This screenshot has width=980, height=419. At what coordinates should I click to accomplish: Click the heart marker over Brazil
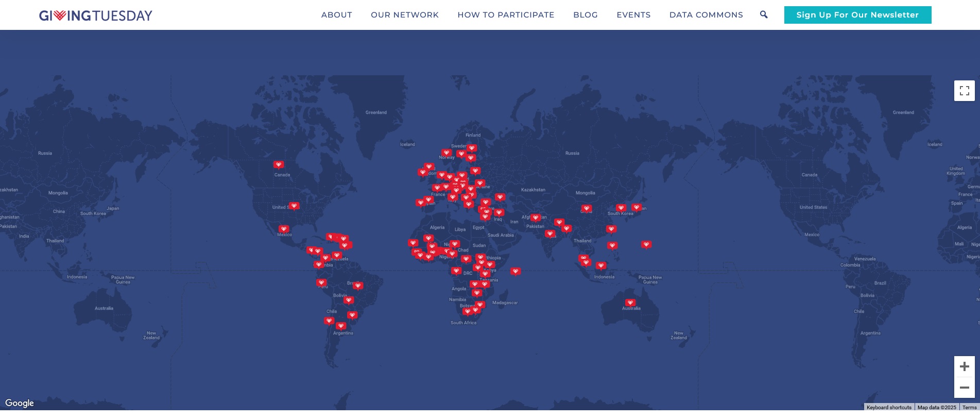(x=358, y=286)
